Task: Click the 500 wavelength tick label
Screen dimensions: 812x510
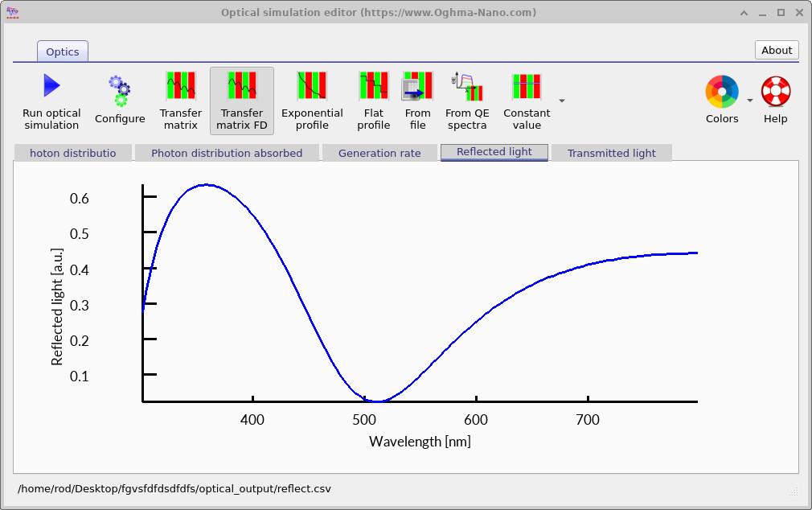Action: click(364, 419)
